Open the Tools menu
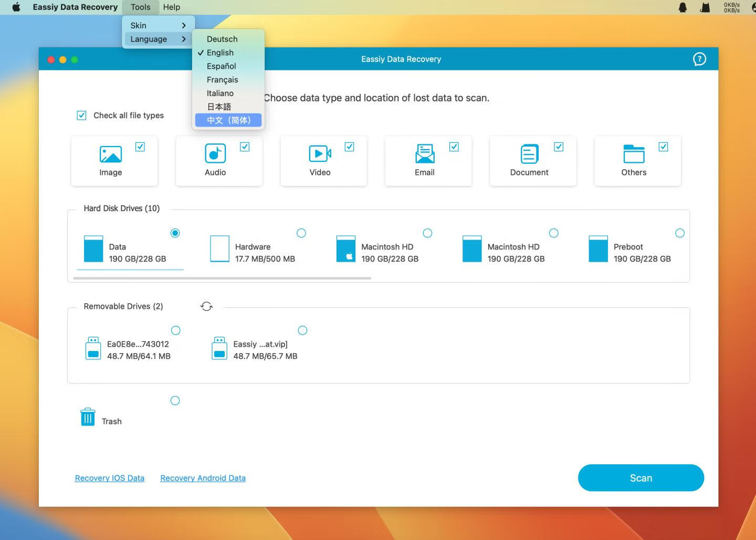The height and width of the screenshot is (540, 756). click(140, 7)
